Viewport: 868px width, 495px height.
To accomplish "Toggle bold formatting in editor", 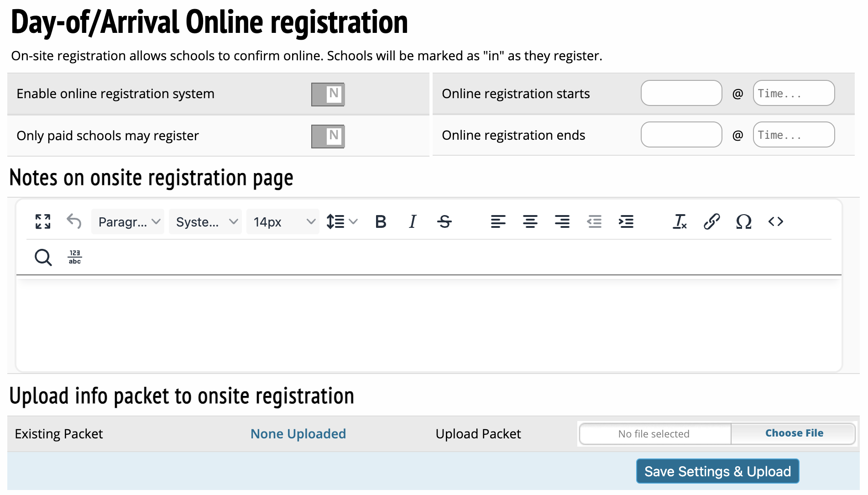I will (381, 222).
